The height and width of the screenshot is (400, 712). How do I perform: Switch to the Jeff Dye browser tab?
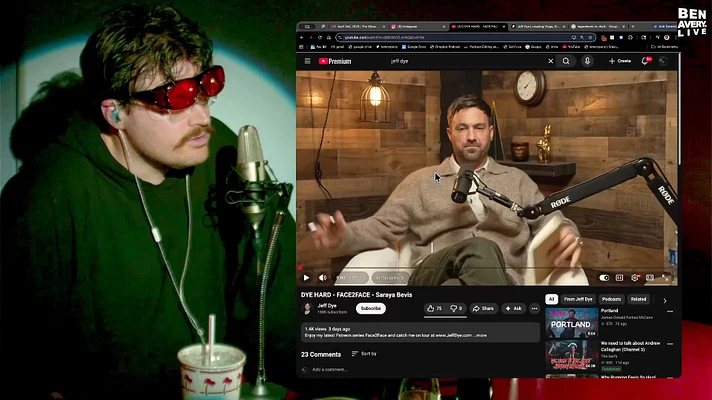pos(538,26)
